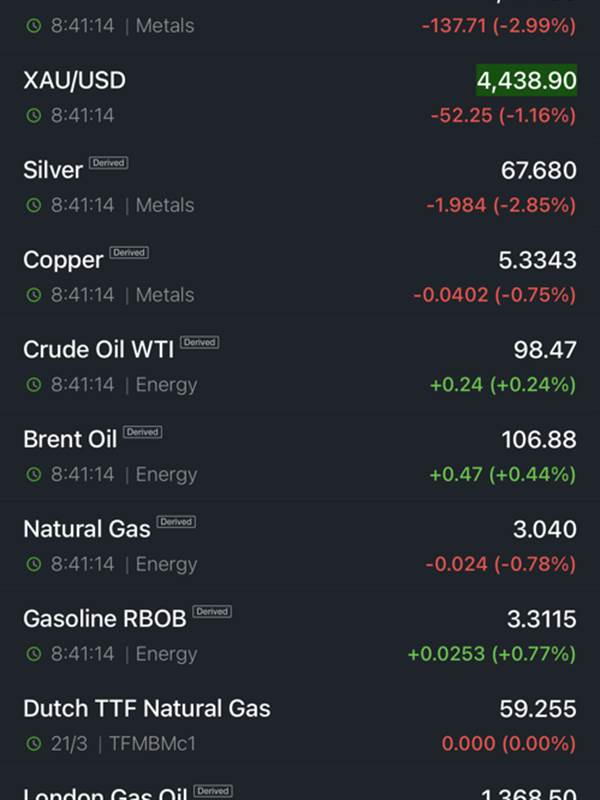The image size is (600, 800).
Task: Tap the Derived badge next to Gasoline RBOB
Action: tap(211, 612)
